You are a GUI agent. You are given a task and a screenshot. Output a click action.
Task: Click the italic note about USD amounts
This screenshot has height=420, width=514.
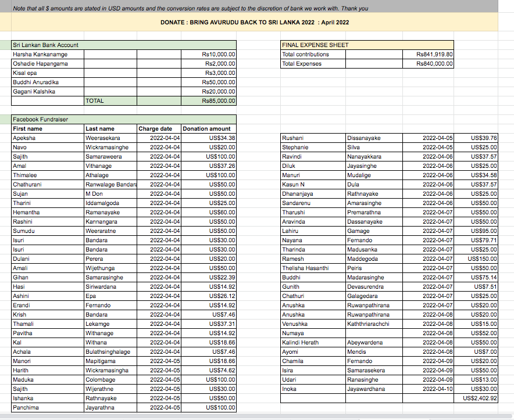(x=191, y=9)
